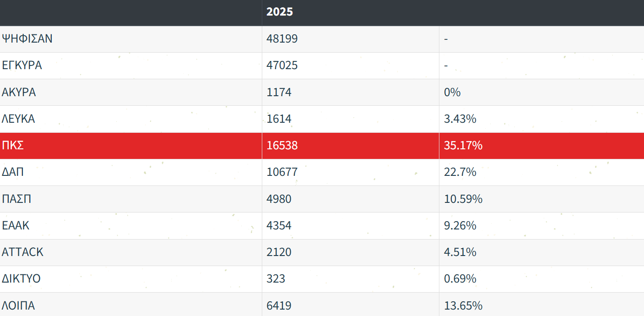Select the ΠΑΣΠ row label
The width and height of the screenshot is (644, 316).
coord(16,199)
